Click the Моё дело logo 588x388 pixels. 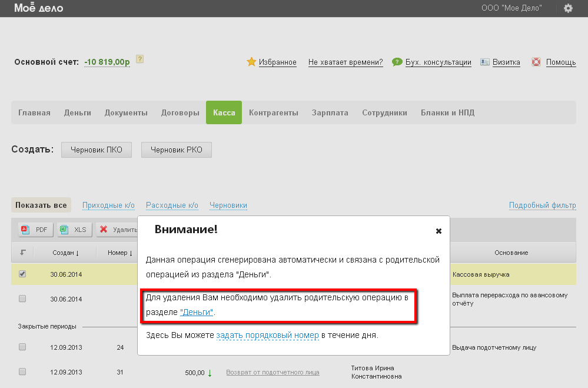pyautogui.click(x=39, y=8)
